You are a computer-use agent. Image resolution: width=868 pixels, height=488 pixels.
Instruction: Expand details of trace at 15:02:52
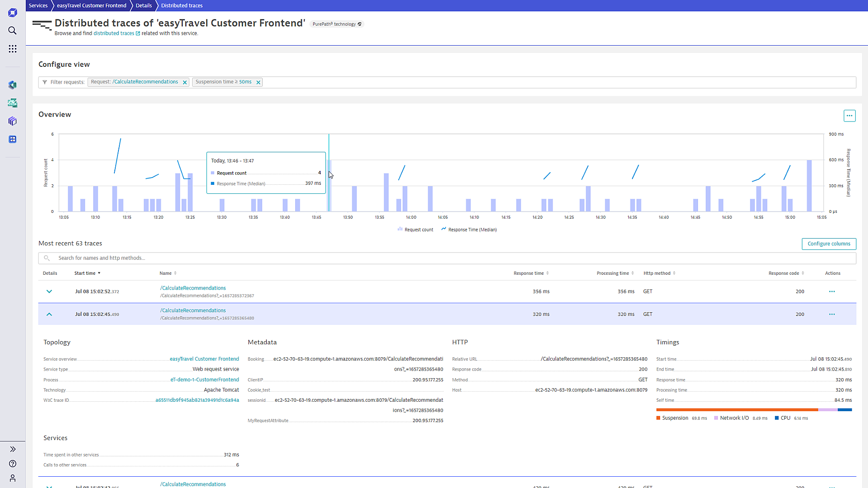49,291
